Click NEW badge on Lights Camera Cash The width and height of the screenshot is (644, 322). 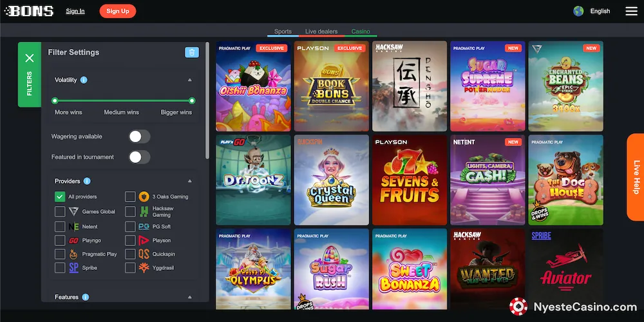tap(513, 142)
